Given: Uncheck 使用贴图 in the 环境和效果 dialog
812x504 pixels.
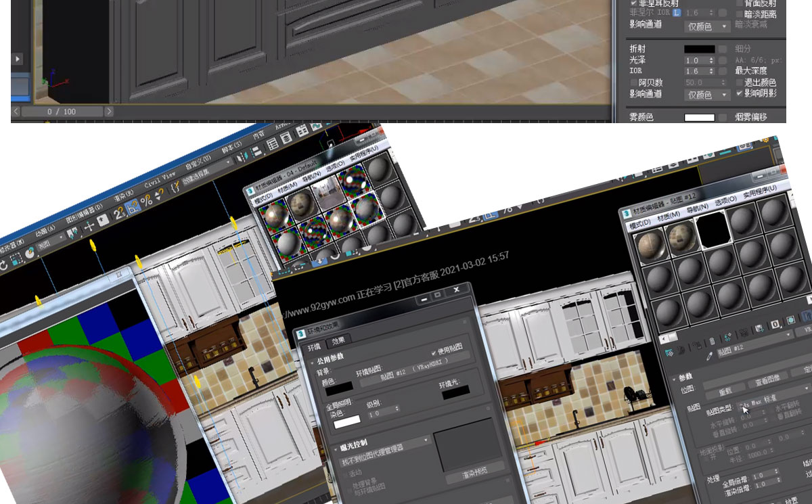Looking at the screenshot, I should click(433, 352).
